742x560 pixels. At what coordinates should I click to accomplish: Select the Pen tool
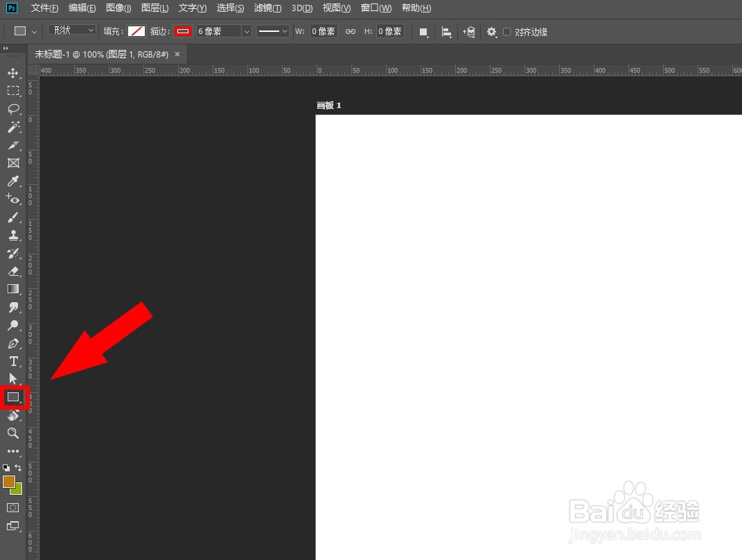(x=12, y=343)
